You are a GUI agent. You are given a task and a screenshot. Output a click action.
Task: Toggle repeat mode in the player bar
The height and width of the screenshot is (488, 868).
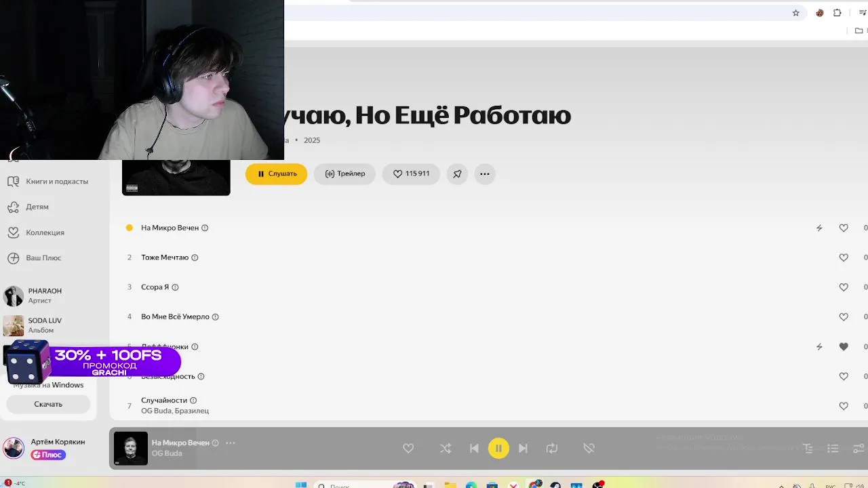click(x=552, y=448)
